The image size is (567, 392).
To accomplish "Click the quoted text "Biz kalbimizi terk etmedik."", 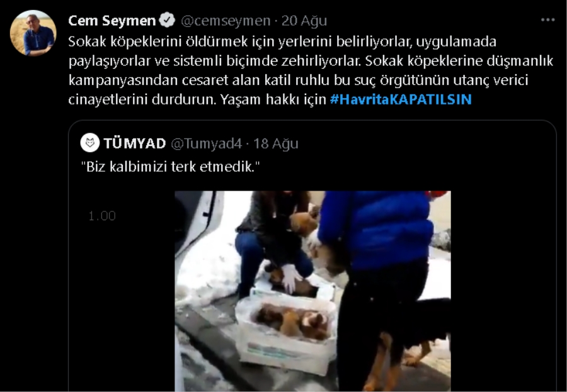I will (170, 167).
